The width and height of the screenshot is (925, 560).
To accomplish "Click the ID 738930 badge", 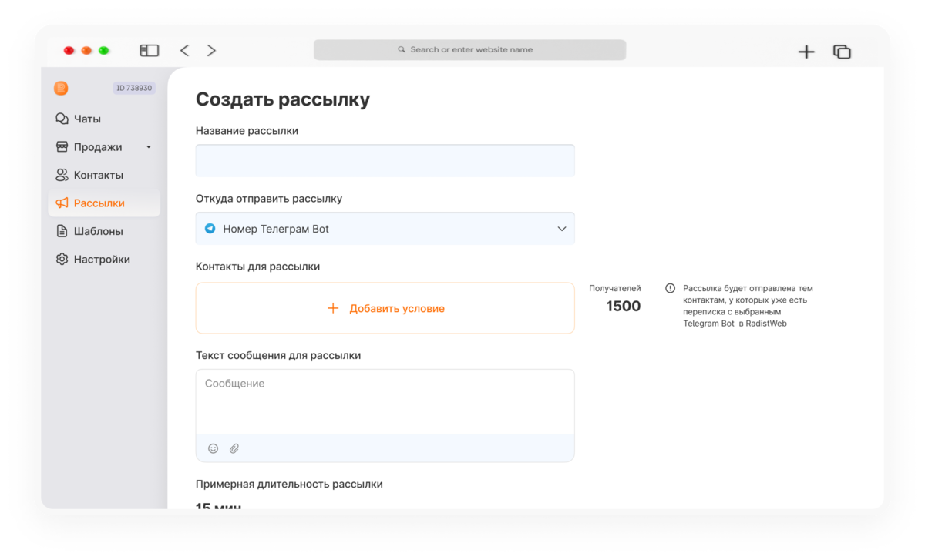I will click(x=134, y=89).
